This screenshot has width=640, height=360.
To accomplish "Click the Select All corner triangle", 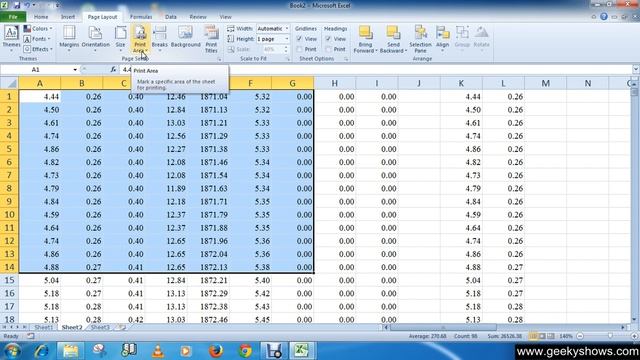I will pos(9,83).
